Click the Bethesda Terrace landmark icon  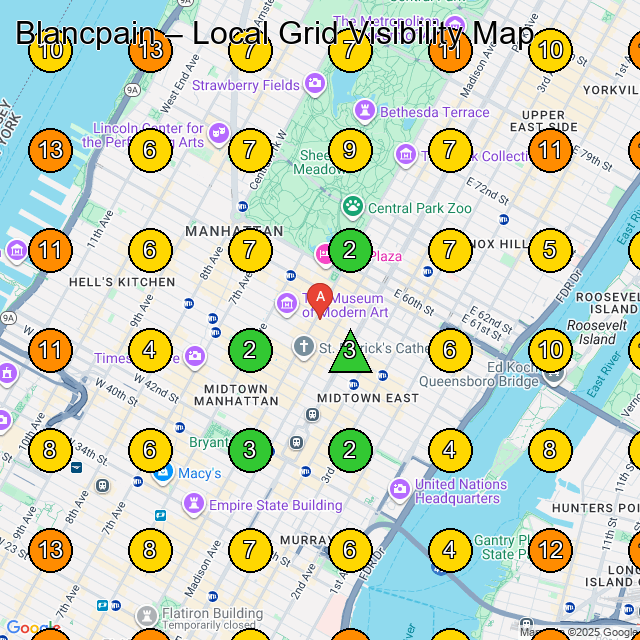point(364,111)
